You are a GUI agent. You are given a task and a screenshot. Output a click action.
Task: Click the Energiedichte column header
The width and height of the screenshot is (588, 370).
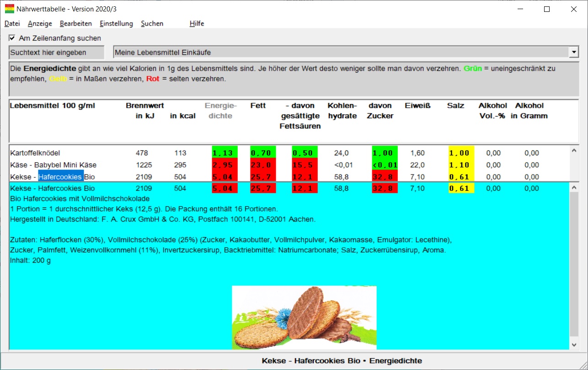pyautogui.click(x=221, y=111)
